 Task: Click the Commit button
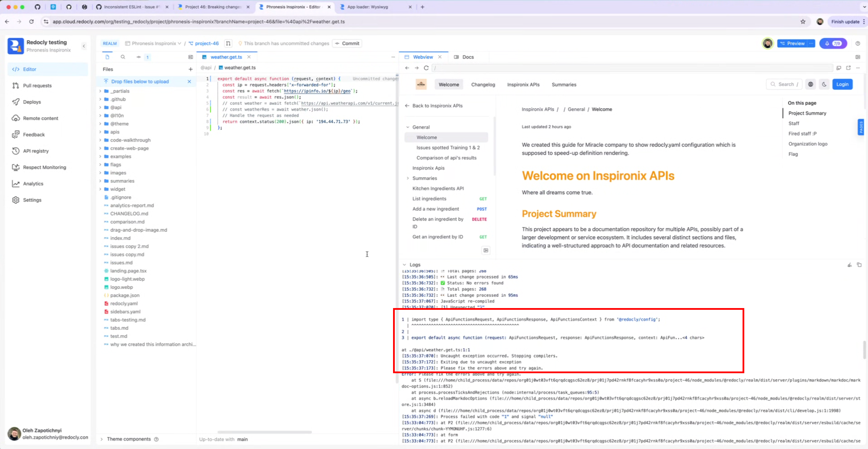[x=347, y=43]
